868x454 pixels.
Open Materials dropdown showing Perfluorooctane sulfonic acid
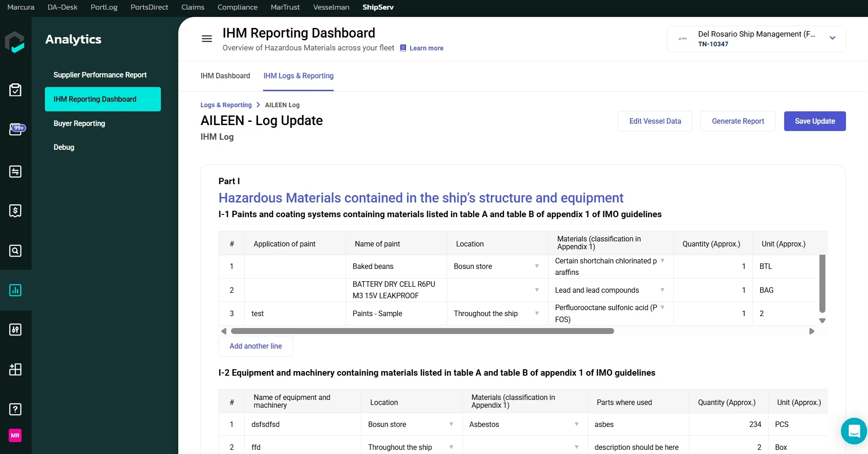(662, 307)
